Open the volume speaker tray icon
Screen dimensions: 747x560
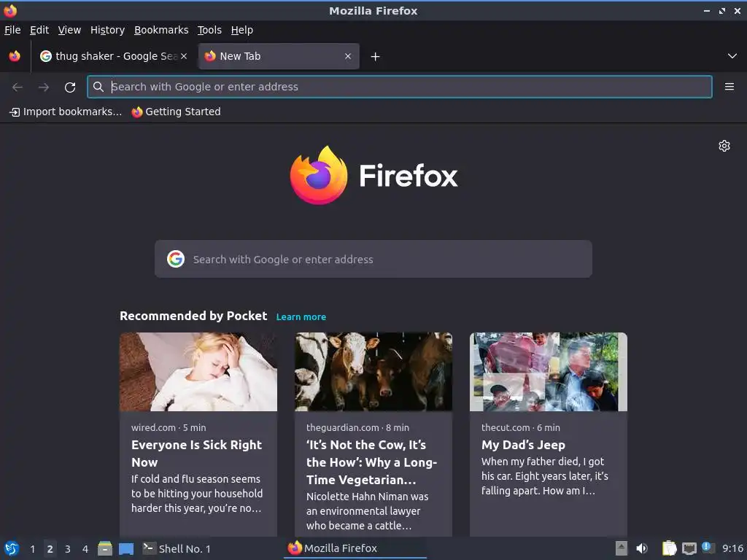(x=642, y=548)
